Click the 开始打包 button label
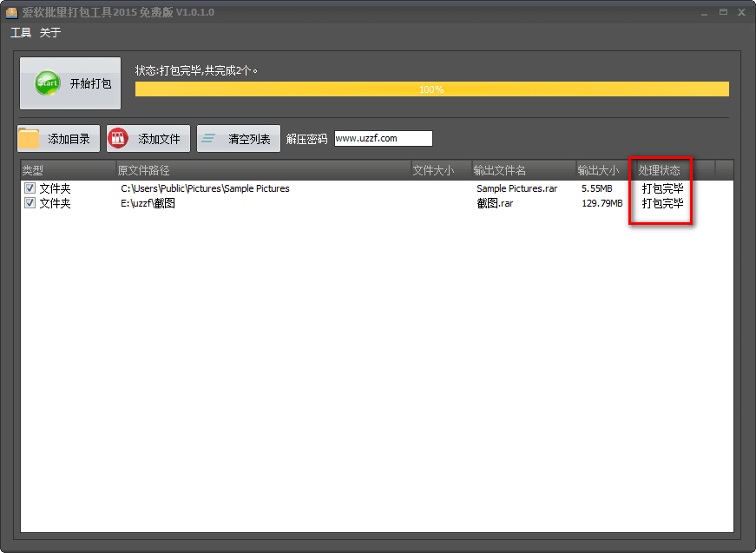756x553 pixels. pyautogui.click(x=90, y=83)
